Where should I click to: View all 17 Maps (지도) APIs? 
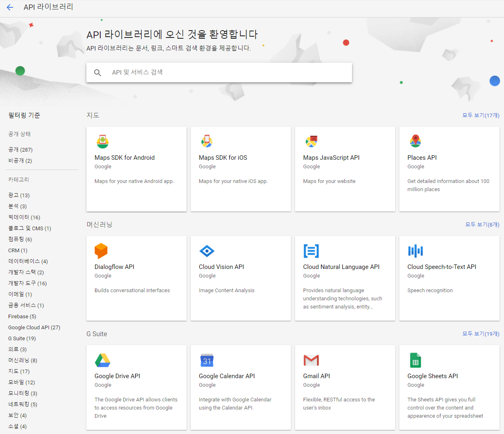481,115
